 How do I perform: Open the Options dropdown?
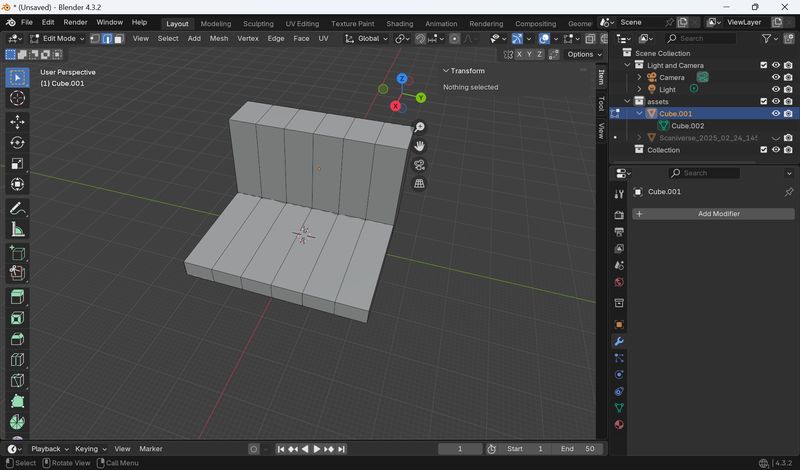[584, 55]
